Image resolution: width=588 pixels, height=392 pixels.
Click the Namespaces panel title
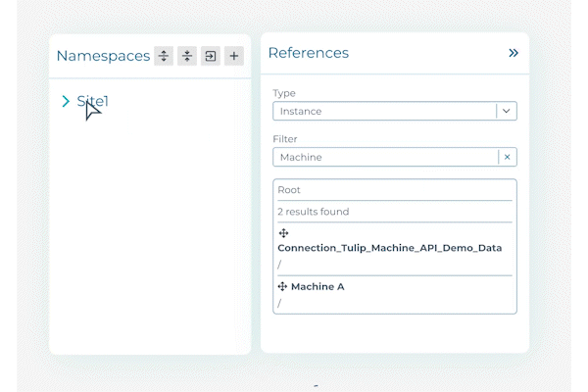tap(103, 56)
